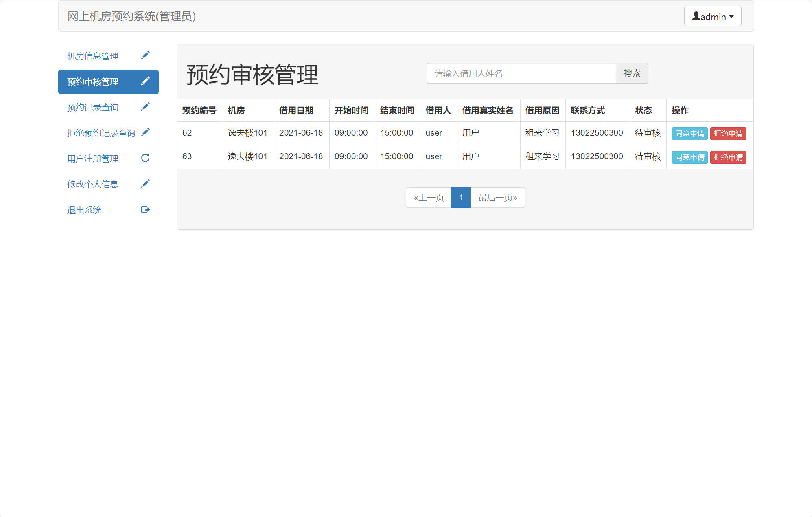Click the borrower name search input field

[521, 73]
